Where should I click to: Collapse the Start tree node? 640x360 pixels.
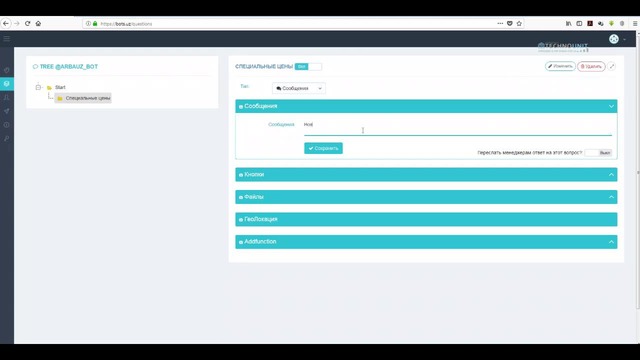(38, 87)
